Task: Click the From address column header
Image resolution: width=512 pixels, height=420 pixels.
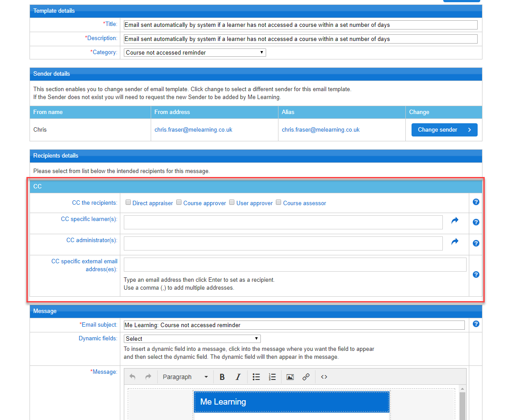Action: coord(215,112)
